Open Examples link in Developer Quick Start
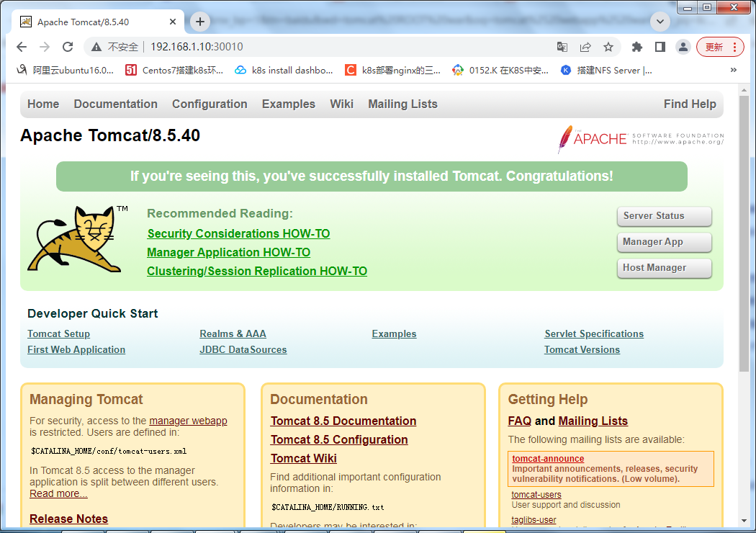 pos(394,333)
